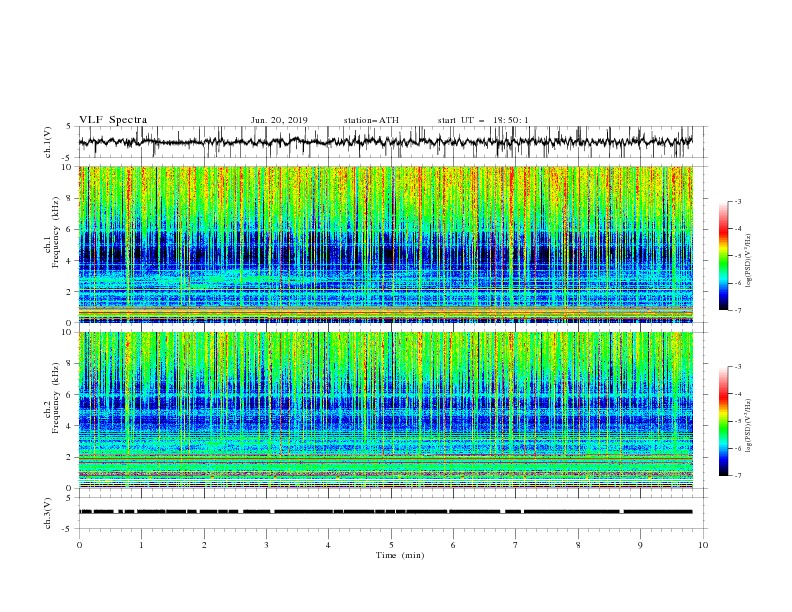Viewport: 792px width, 612px height.
Task: Click the ch.2 colorbar "log(PSD)(V²/Hz)" label
Action: pyautogui.click(x=749, y=426)
